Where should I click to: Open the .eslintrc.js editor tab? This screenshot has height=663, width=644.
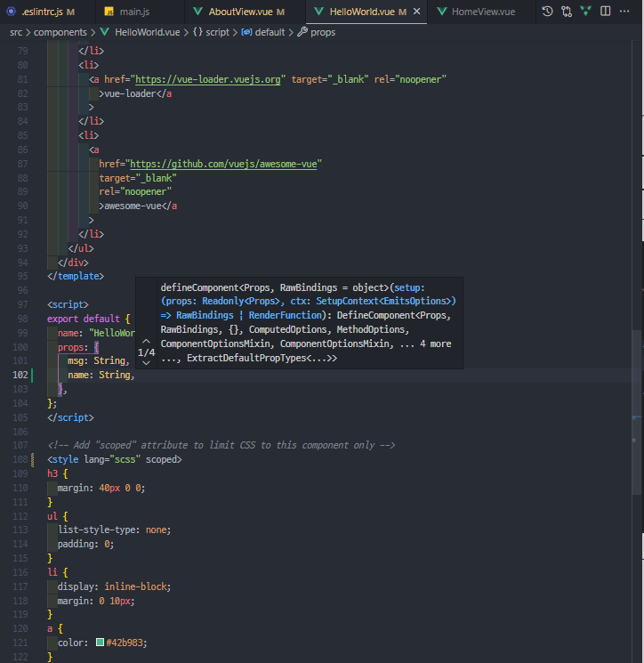[x=41, y=12]
